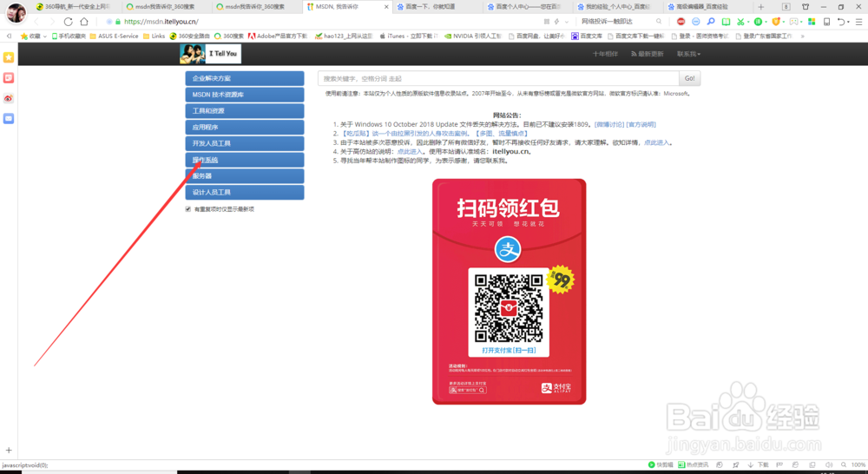Open the 十年相伴 link in header
This screenshot has width=868, height=474.
point(605,54)
